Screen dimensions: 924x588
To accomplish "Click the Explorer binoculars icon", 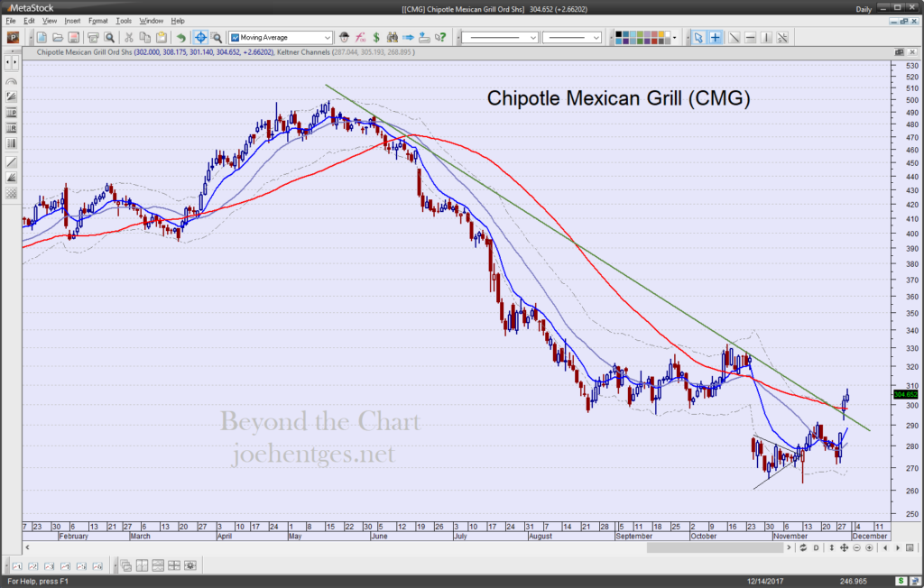I will (392, 38).
